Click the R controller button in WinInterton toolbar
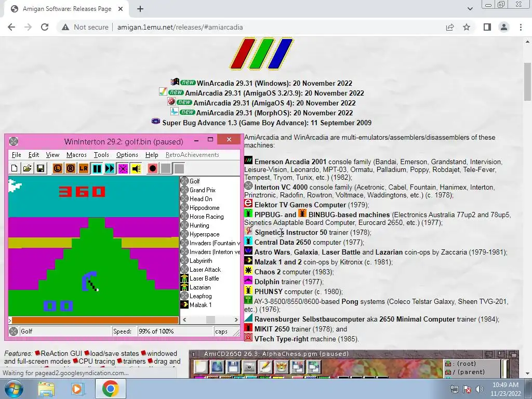This screenshot has height=399, width=532. point(70,168)
